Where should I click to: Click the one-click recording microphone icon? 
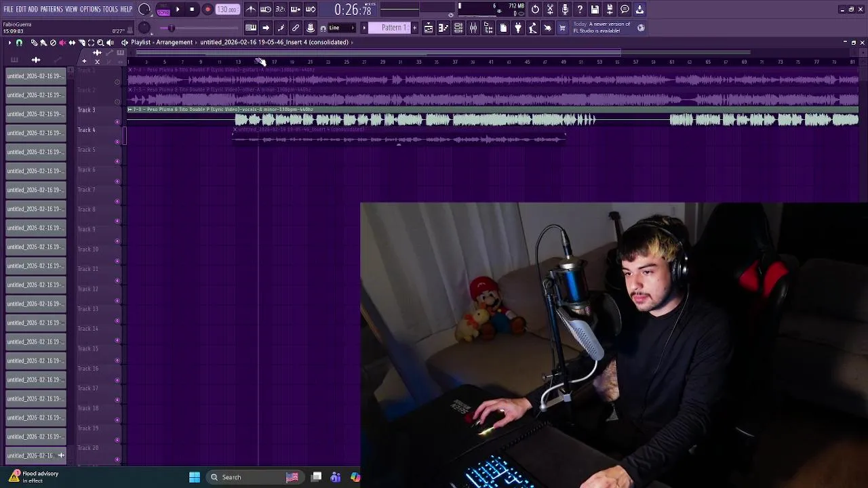coord(565,9)
